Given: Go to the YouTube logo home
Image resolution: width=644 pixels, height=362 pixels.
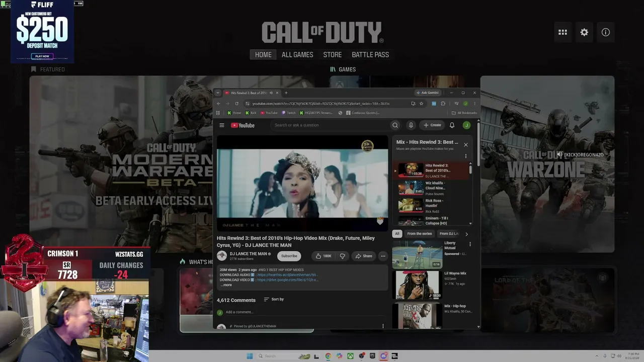Looking at the screenshot, I should point(243,125).
